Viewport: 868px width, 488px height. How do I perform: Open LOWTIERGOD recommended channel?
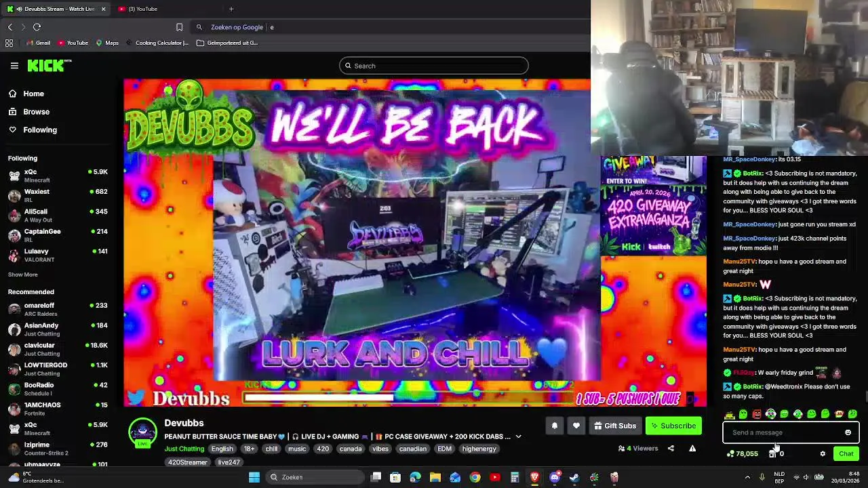58,369
